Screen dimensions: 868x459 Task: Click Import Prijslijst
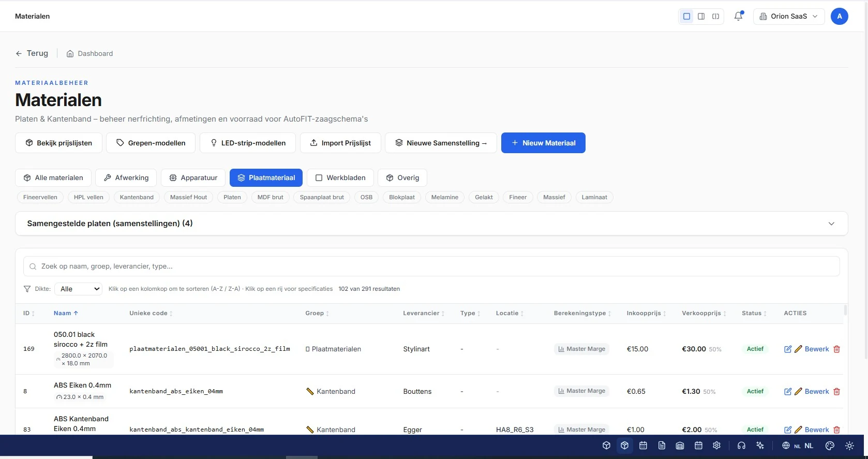(340, 143)
